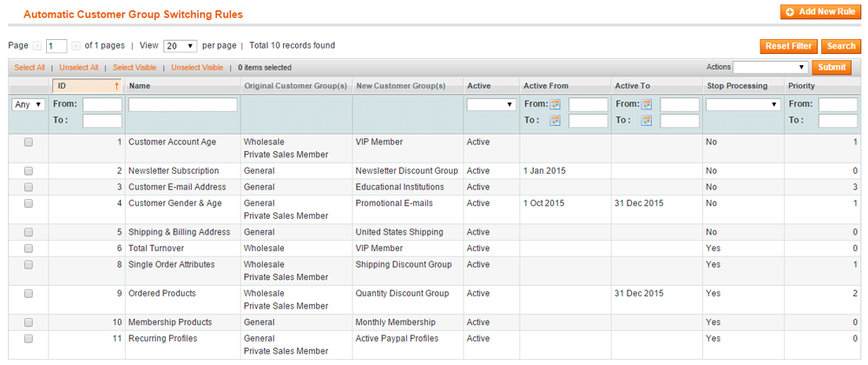
Task: Open the Active status filter dropdown
Action: click(x=491, y=104)
